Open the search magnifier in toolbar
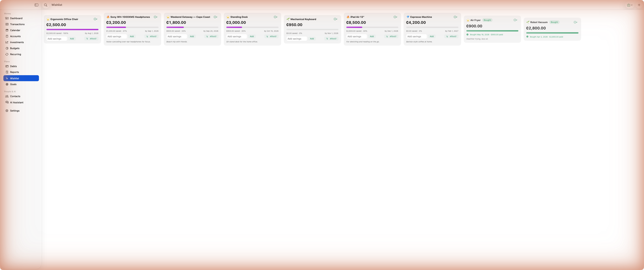The image size is (644, 270). (x=45, y=5)
